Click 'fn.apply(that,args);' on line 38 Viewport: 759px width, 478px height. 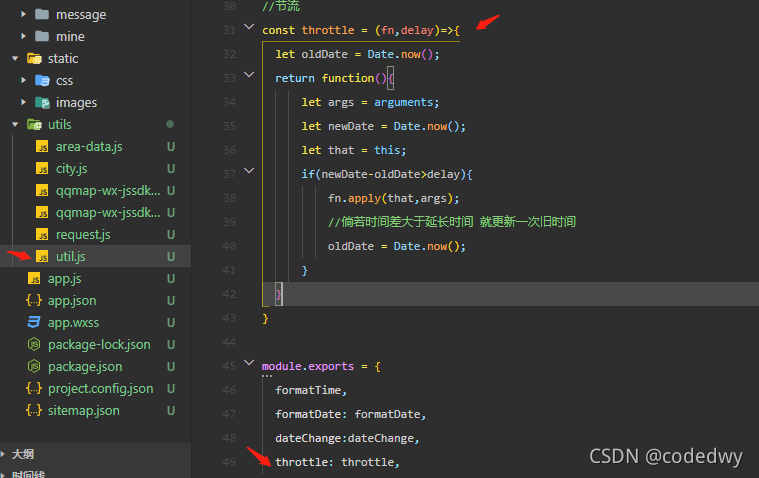394,198
